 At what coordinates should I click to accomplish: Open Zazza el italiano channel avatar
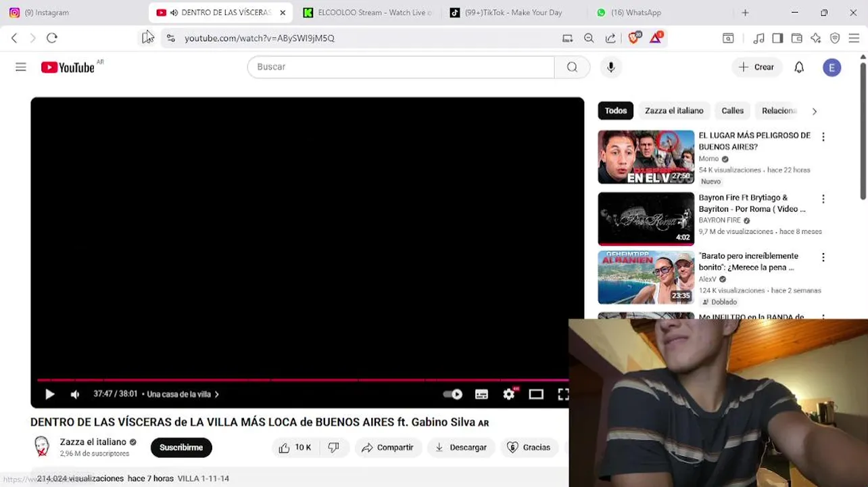pos(42,446)
